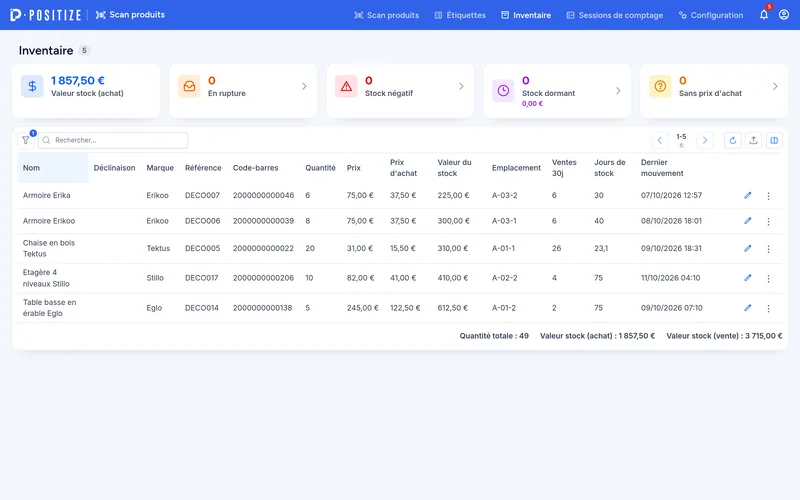
Task: Open more options for Etagère 4 niveaux Stillo
Action: [x=768, y=279]
